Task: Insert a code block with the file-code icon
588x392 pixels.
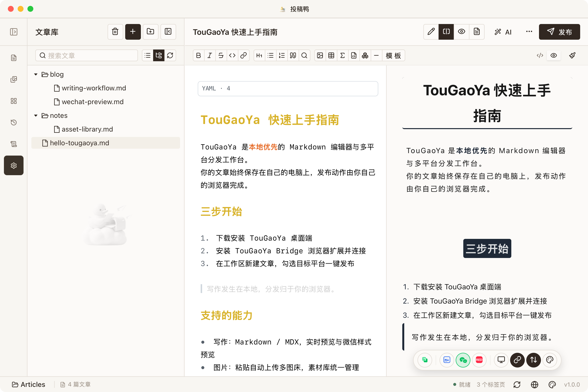Action: pyautogui.click(x=354, y=56)
